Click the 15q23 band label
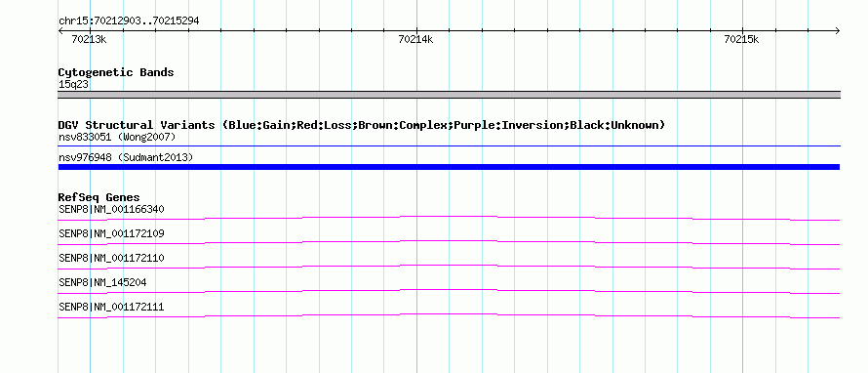The image size is (868, 373). (x=73, y=84)
